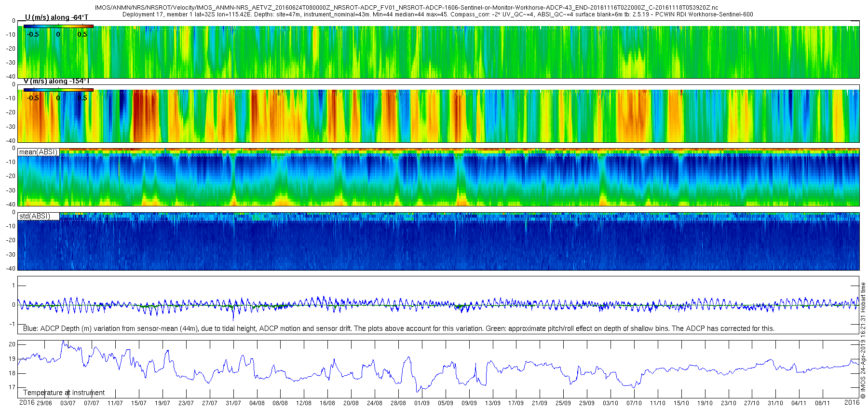
Task: Click the '01/09' date tick
Action: pyautogui.click(x=421, y=403)
